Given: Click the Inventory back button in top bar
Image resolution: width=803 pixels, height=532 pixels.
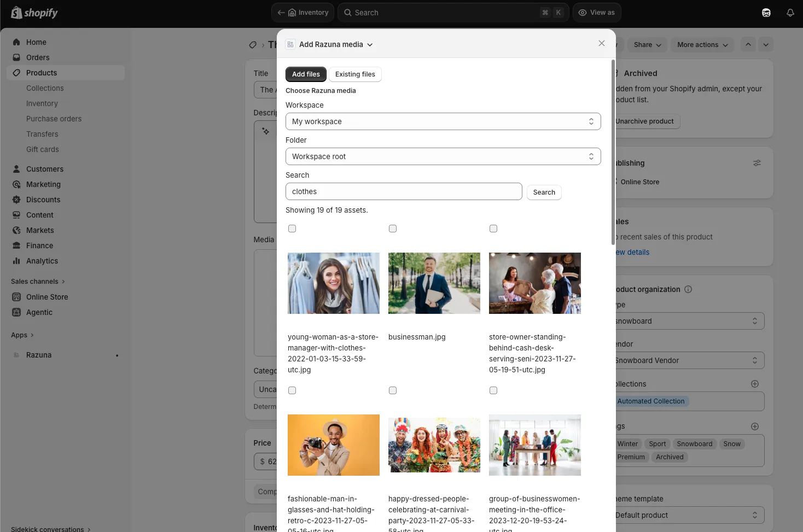Looking at the screenshot, I should click(x=303, y=13).
